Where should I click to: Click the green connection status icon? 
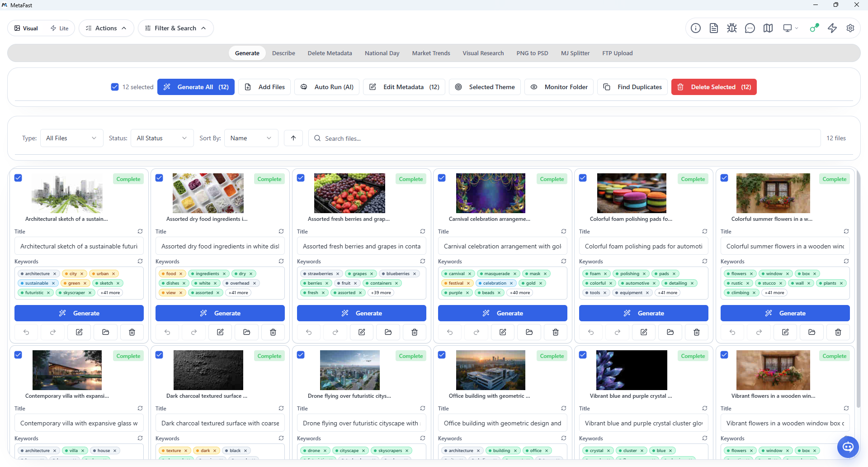[814, 28]
